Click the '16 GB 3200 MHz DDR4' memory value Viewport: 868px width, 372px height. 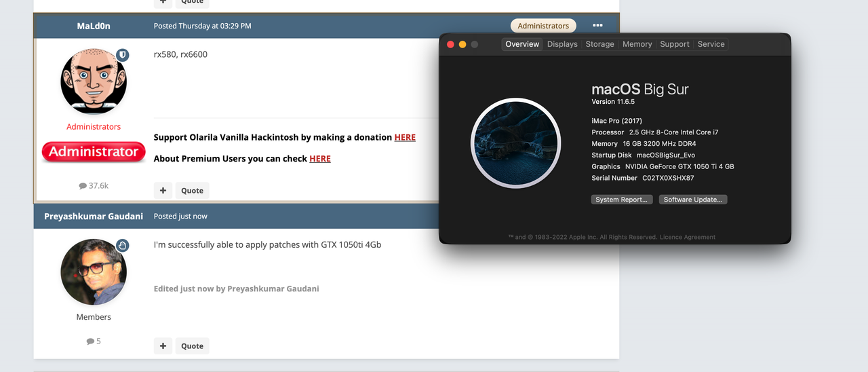pos(659,144)
